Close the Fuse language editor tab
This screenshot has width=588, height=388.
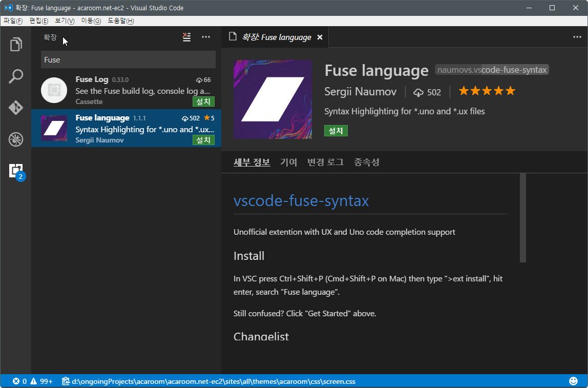tap(320, 37)
